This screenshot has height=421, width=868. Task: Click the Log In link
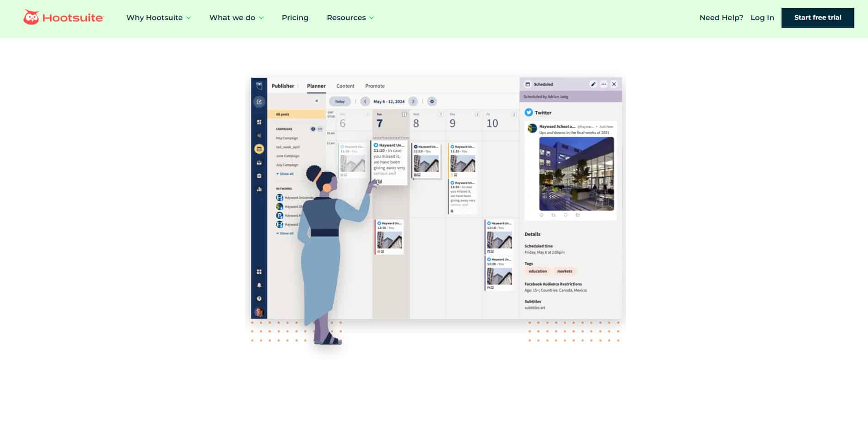click(762, 17)
